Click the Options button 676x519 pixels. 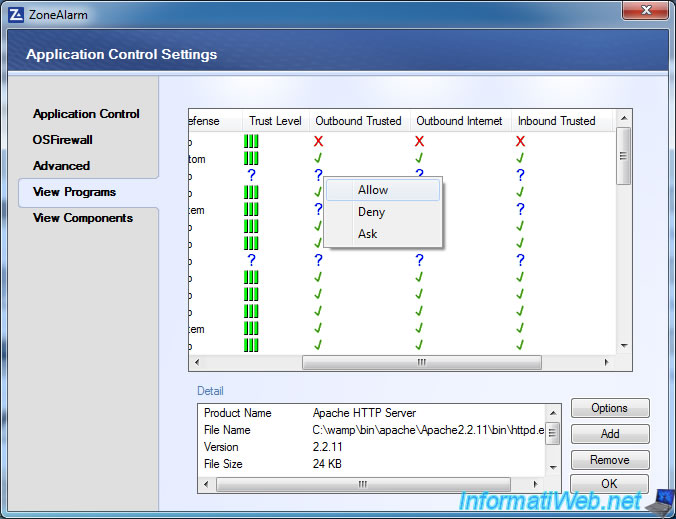coord(610,408)
